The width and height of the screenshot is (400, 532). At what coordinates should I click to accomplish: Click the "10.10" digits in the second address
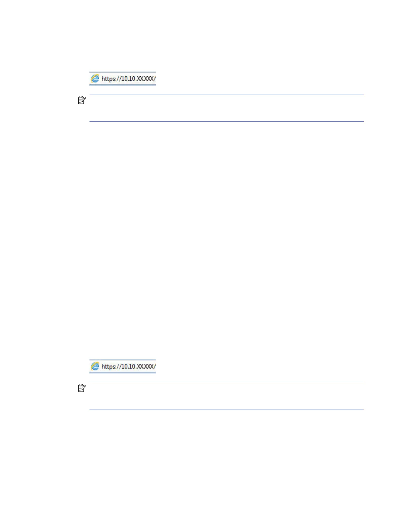point(128,367)
